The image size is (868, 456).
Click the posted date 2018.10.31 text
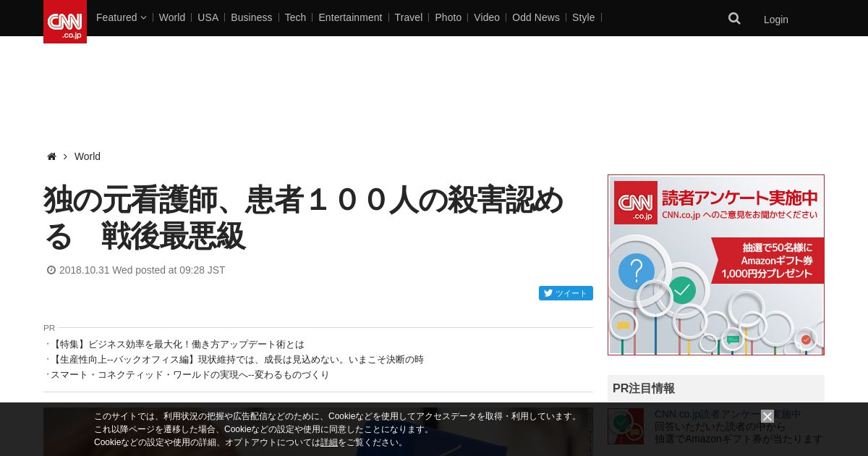(x=142, y=270)
